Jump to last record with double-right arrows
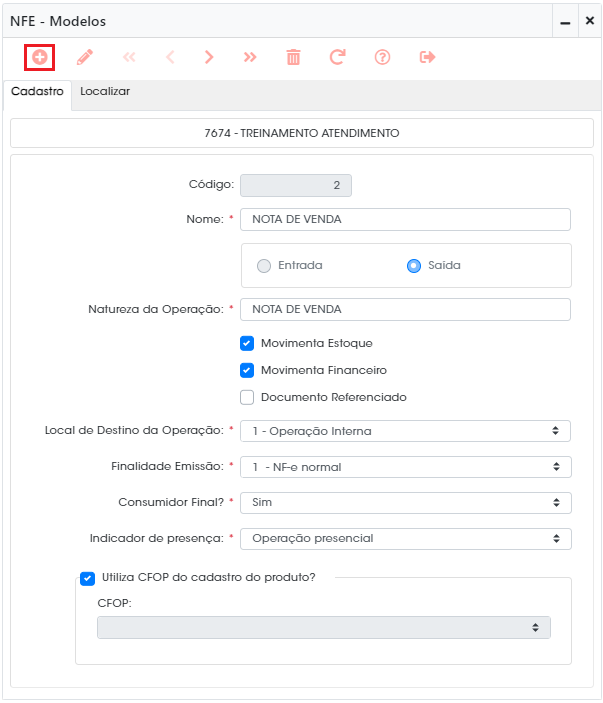 tap(250, 57)
